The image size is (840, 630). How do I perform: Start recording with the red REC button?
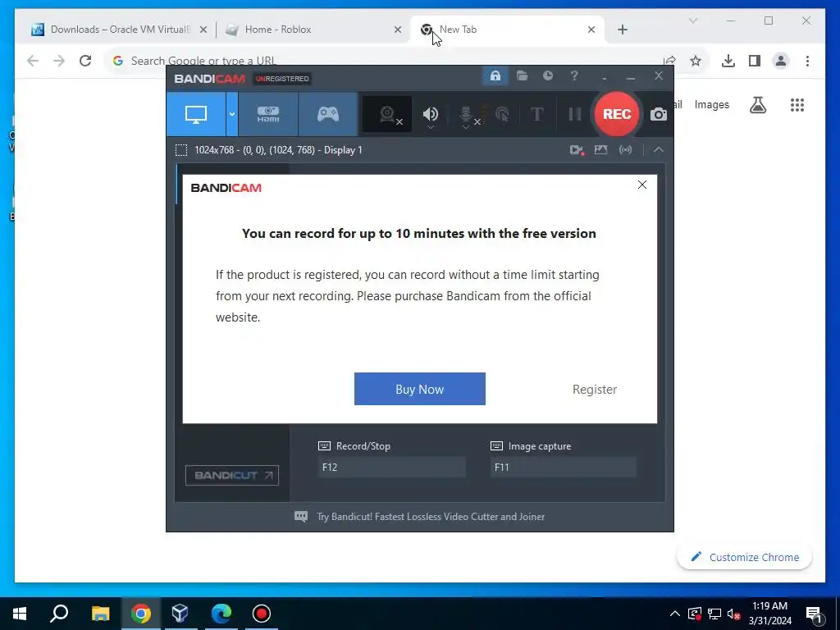[617, 114]
